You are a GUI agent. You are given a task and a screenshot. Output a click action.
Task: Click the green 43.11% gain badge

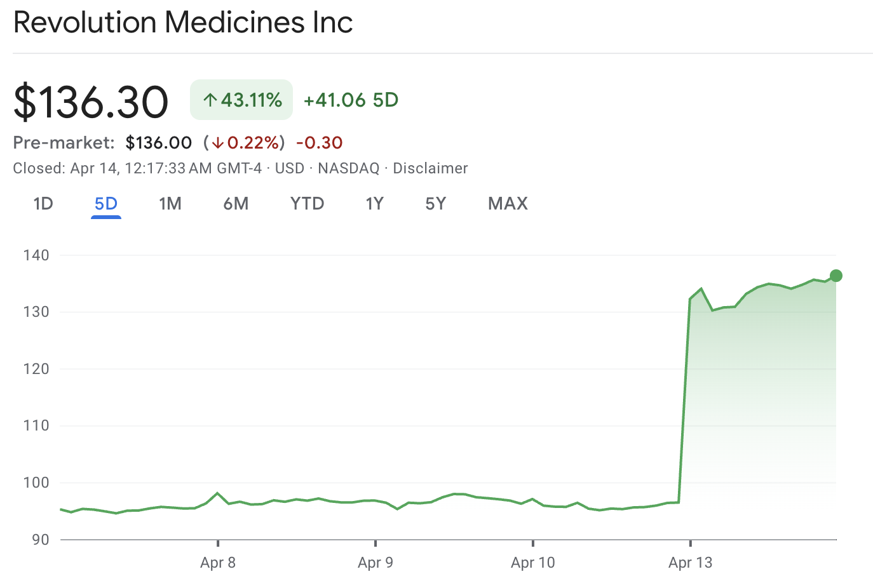[241, 100]
